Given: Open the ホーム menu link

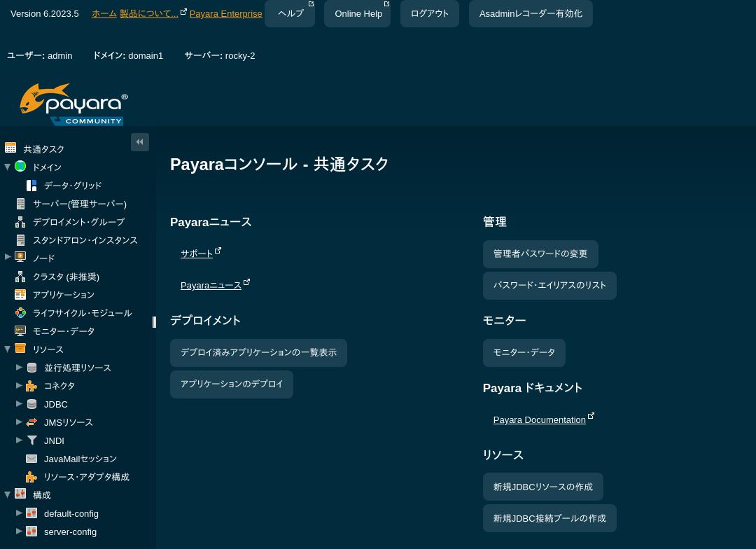Looking at the screenshot, I should (x=104, y=13).
